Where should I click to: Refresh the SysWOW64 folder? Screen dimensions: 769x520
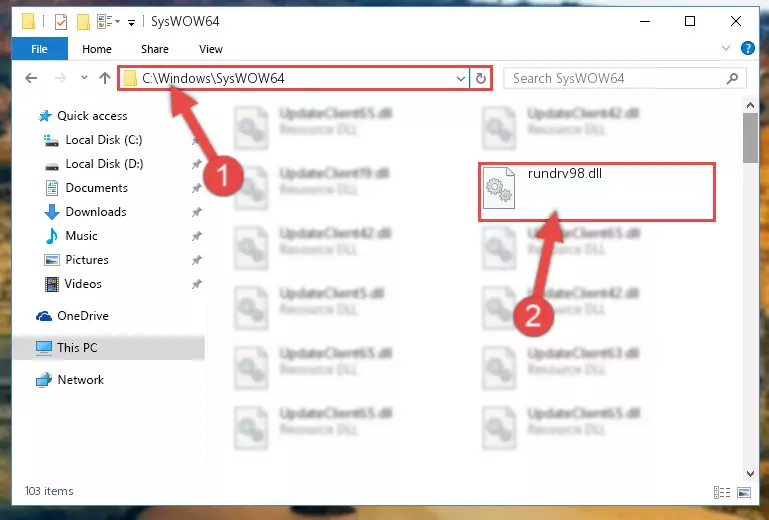click(481, 78)
